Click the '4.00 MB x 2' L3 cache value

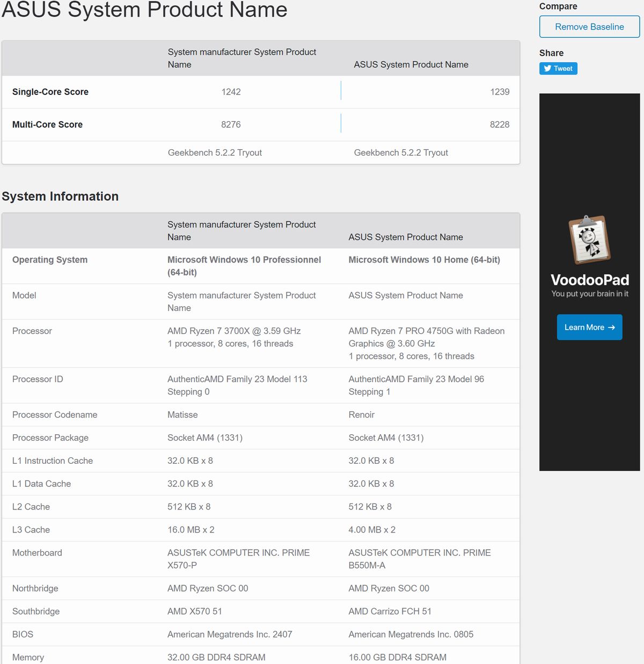pos(372,530)
